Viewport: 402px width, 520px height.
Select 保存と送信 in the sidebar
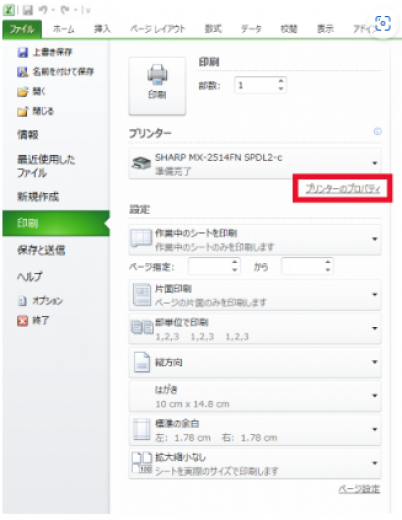(41, 250)
